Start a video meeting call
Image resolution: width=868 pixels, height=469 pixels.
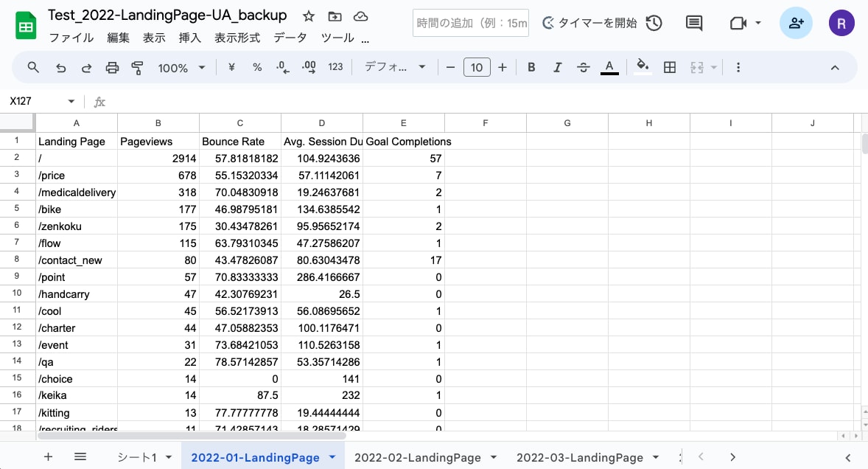(x=738, y=23)
